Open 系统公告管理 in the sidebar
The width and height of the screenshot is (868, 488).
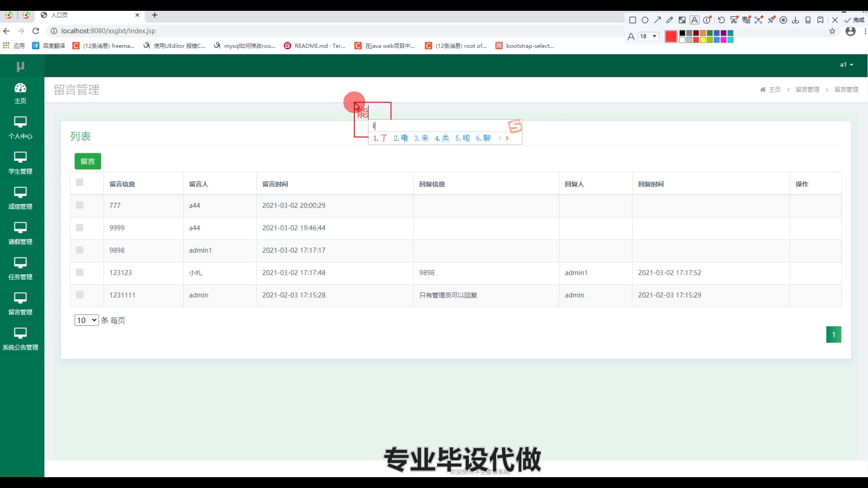click(20, 339)
